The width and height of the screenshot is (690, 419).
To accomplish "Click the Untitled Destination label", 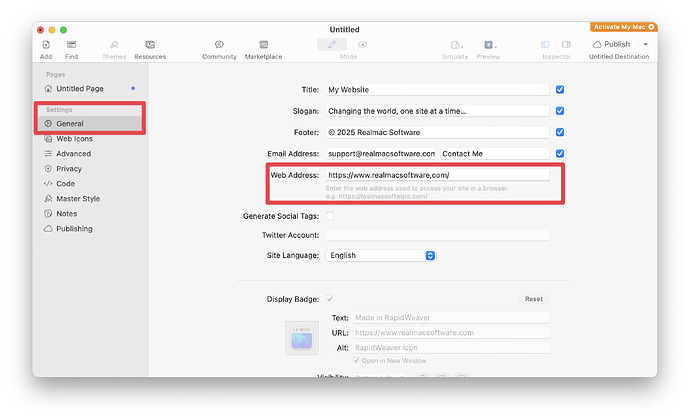I will click(x=619, y=56).
